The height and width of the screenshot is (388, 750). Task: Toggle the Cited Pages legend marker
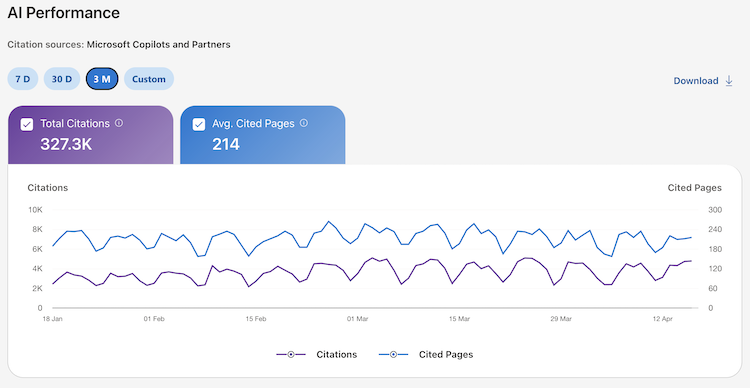pyautogui.click(x=393, y=355)
